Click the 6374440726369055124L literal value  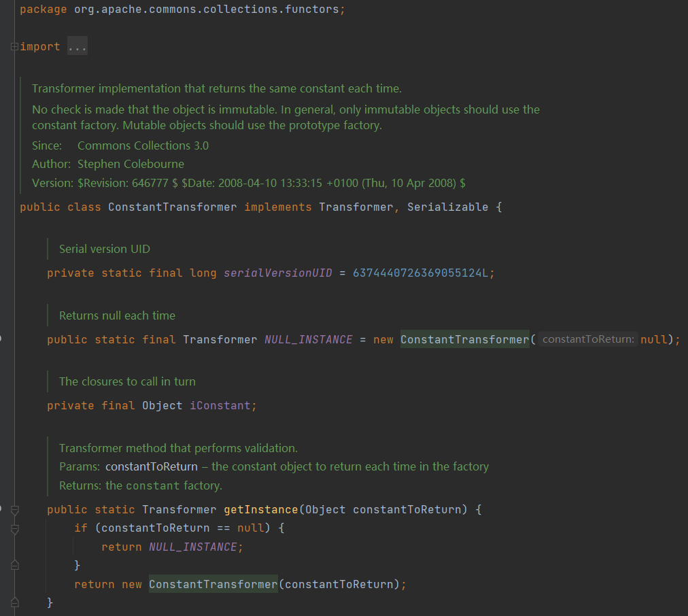(x=420, y=273)
